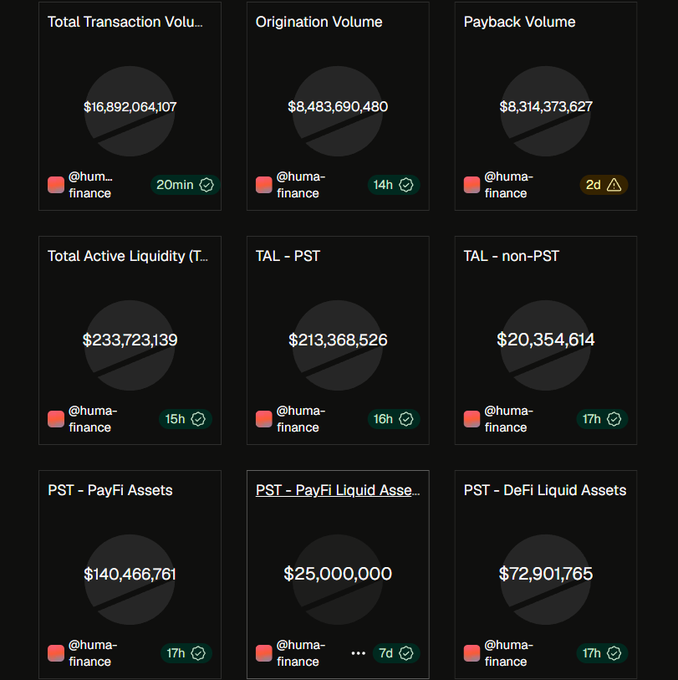Open the underlined PST - PayFi Liquid Assets title
Viewport: 678px width, 680px height.
[337, 490]
